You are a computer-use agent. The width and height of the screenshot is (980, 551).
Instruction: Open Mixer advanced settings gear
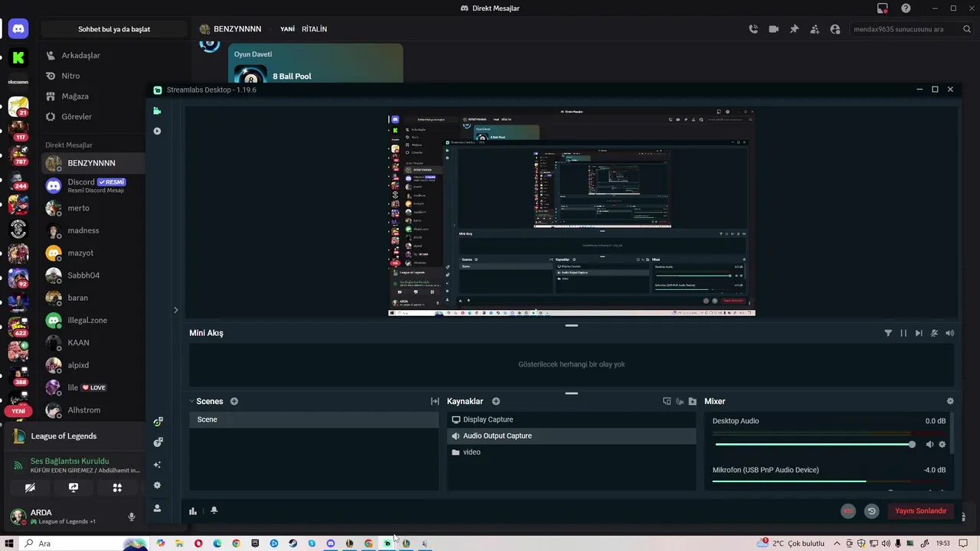(x=950, y=401)
